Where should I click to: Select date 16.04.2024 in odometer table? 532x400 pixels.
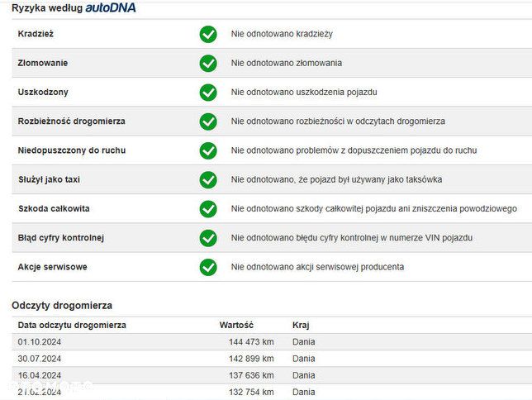point(40,375)
